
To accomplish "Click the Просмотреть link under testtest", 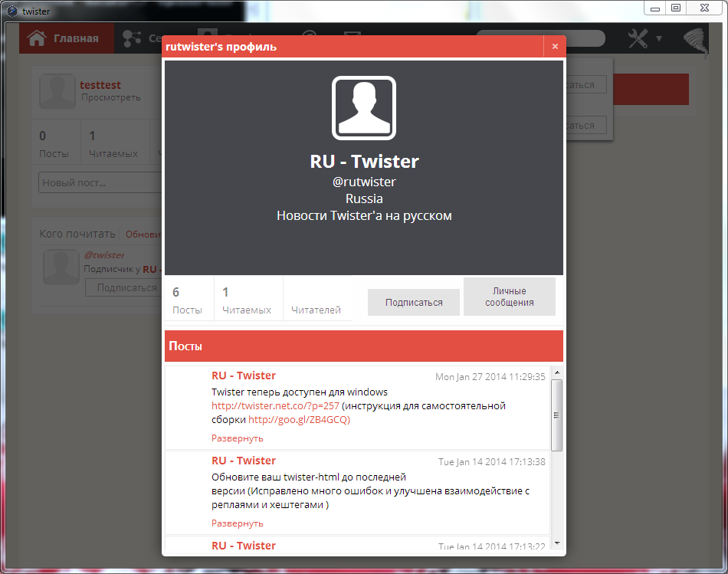I will [x=111, y=97].
